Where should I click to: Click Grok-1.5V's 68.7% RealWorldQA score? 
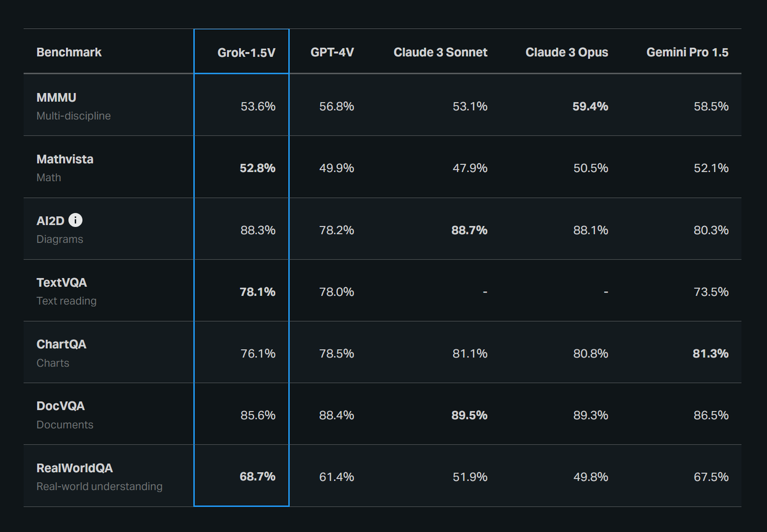(258, 476)
